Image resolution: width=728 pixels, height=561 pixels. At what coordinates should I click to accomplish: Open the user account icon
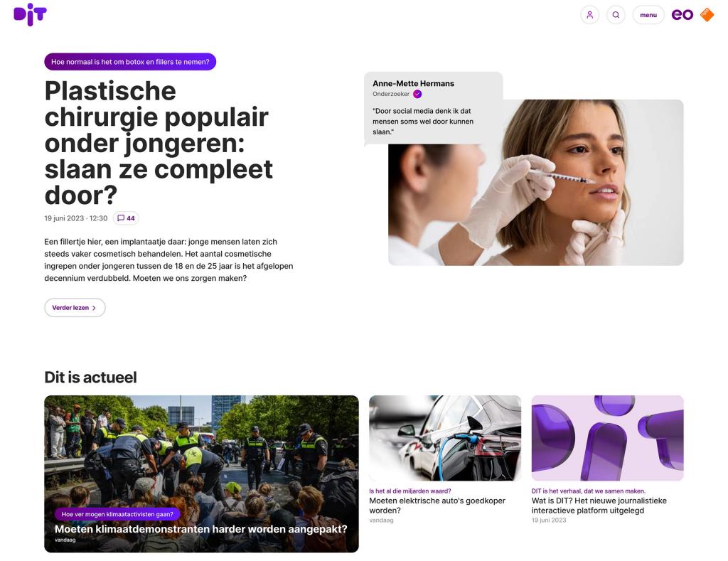click(x=589, y=15)
